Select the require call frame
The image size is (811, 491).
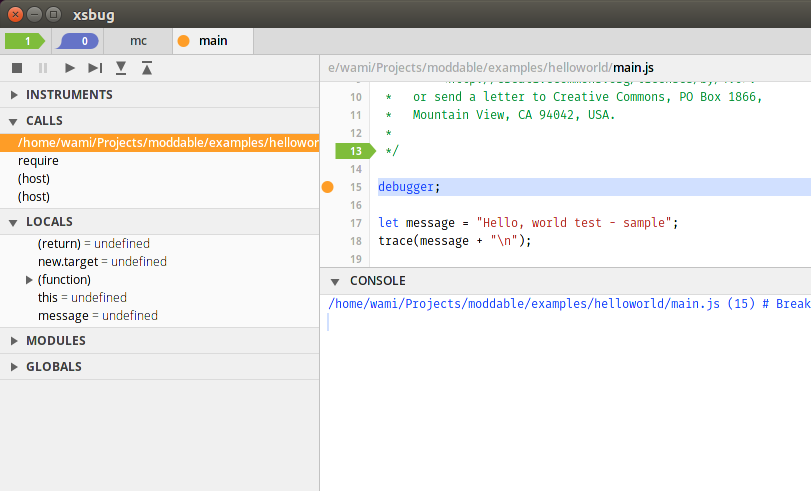click(159, 161)
